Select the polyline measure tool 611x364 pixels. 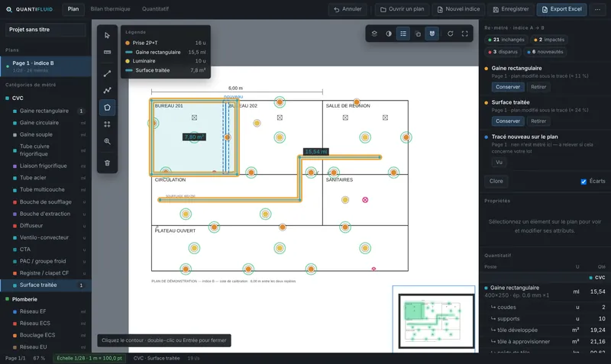[x=107, y=90]
